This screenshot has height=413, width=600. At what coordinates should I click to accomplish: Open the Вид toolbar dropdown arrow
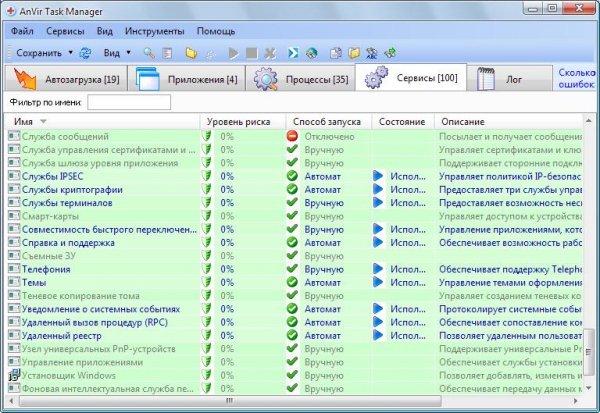129,52
